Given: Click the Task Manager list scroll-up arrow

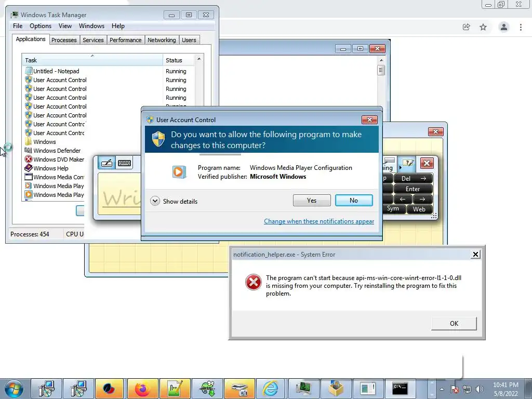Looking at the screenshot, I should [199, 59].
